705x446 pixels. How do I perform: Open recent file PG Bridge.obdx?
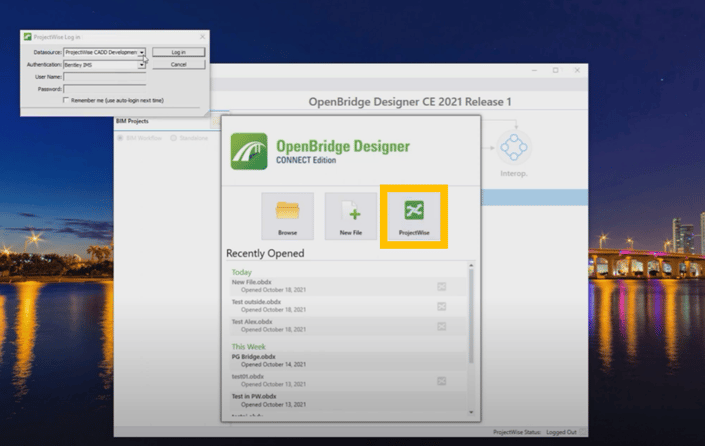[348, 361]
